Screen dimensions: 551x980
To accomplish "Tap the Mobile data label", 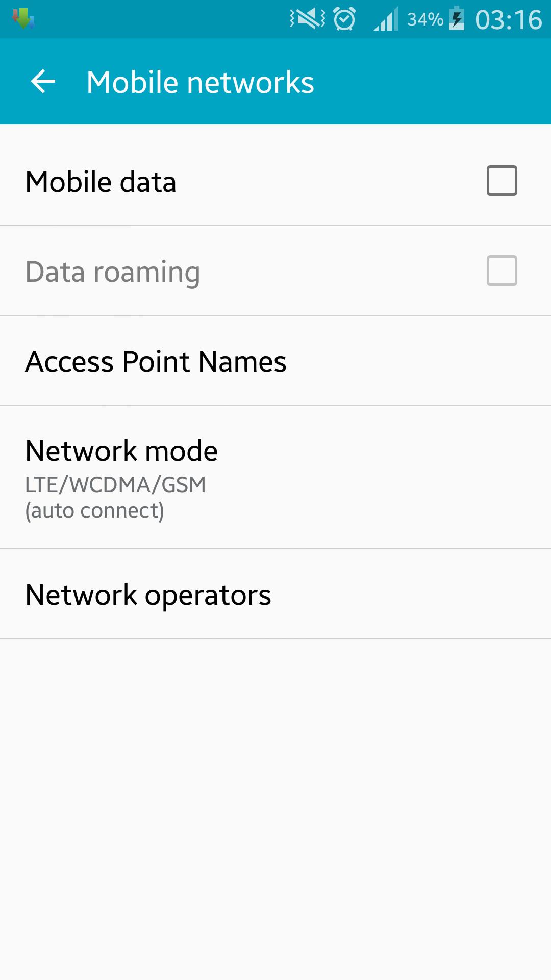I will pyautogui.click(x=101, y=182).
